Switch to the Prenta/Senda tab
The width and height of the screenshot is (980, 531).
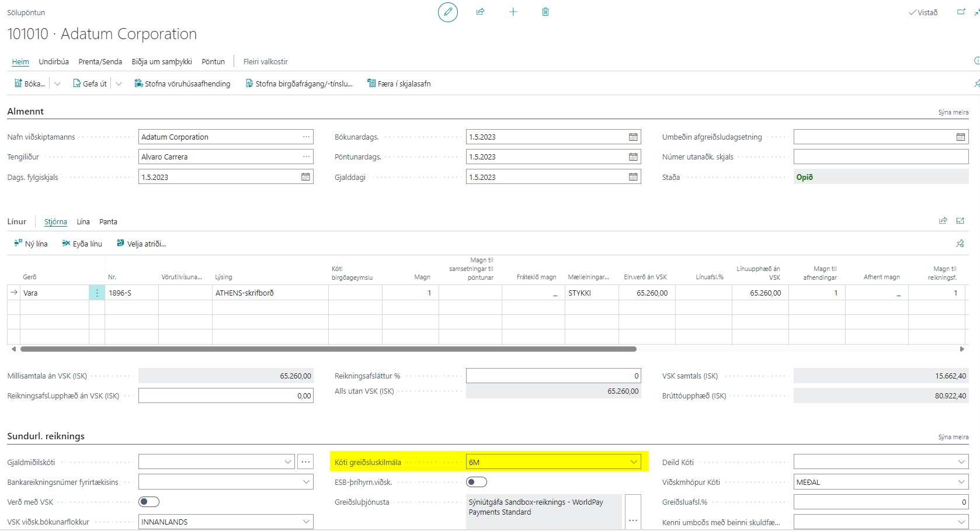(x=100, y=61)
